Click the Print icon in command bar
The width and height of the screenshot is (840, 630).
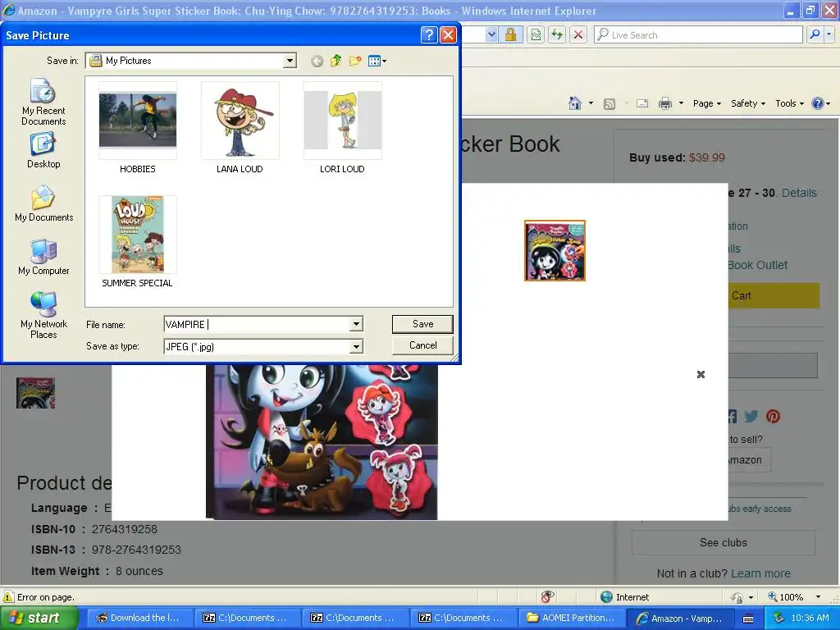pos(664,103)
